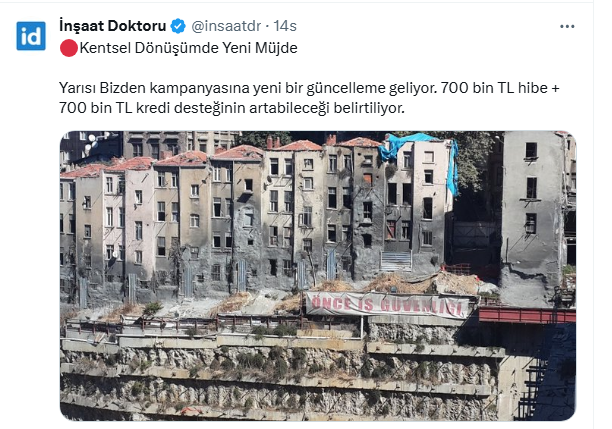This screenshot has height=429, width=612.
Task: Click the red circle emoji before the headline
Action: [69, 48]
